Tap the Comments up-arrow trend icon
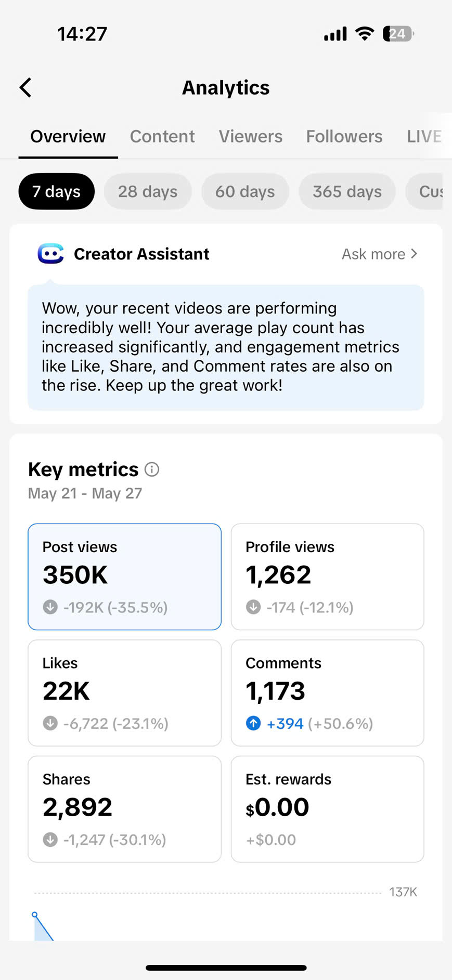 click(253, 723)
